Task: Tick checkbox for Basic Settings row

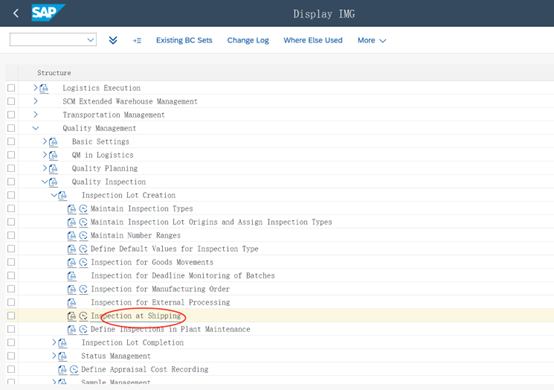Action: click(11, 141)
